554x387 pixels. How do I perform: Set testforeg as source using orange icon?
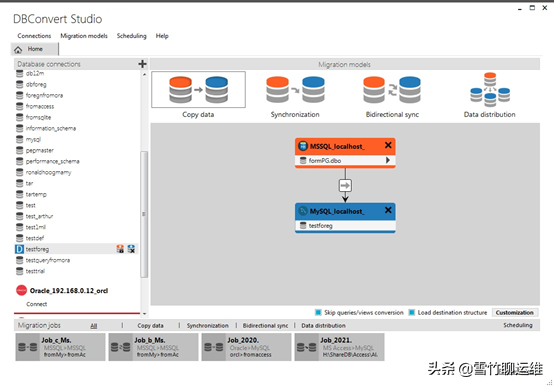click(120, 249)
